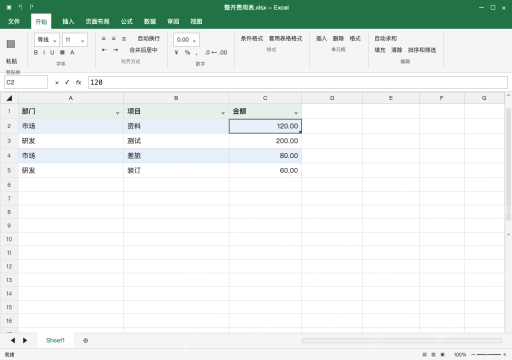Click next sheet navigation arrow

pos(25,340)
